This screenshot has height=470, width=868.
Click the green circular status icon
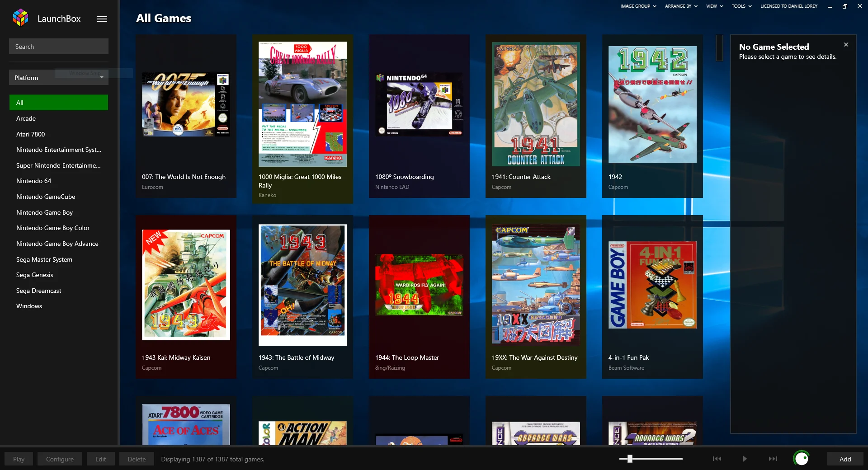click(x=801, y=459)
